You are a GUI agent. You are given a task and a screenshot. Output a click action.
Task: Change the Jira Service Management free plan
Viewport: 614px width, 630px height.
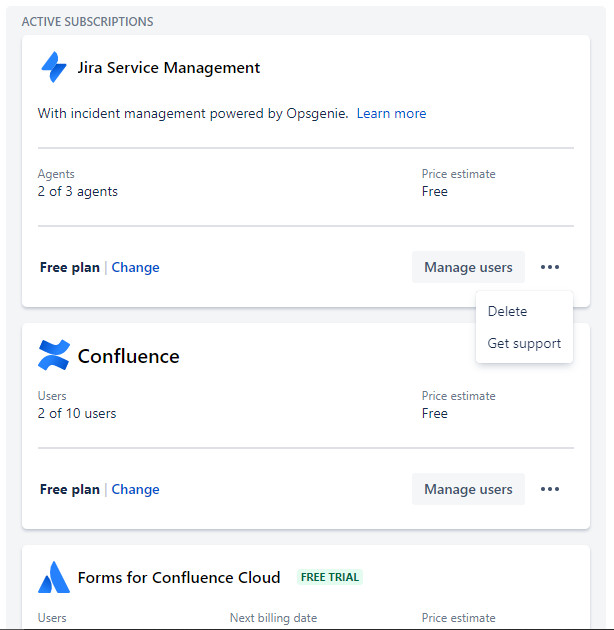click(x=135, y=267)
